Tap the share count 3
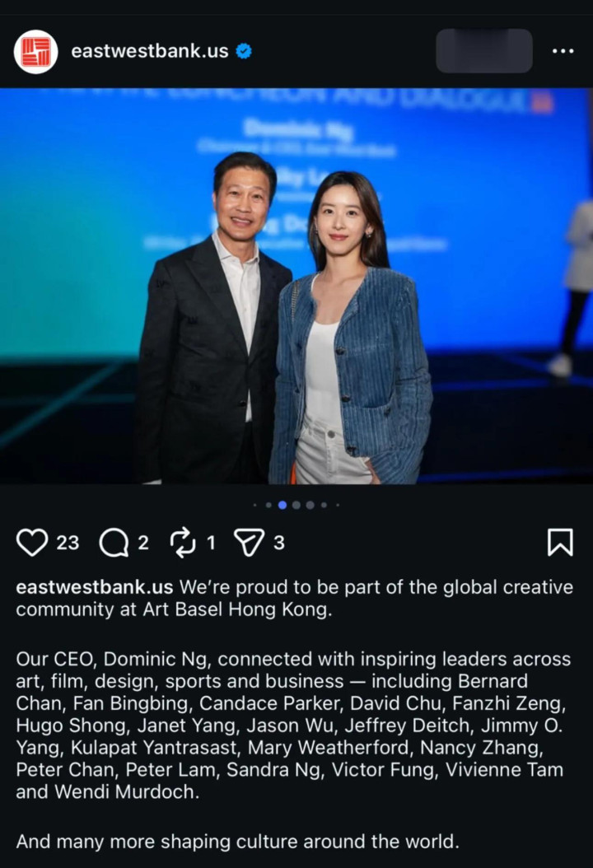 (x=279, y=543)
